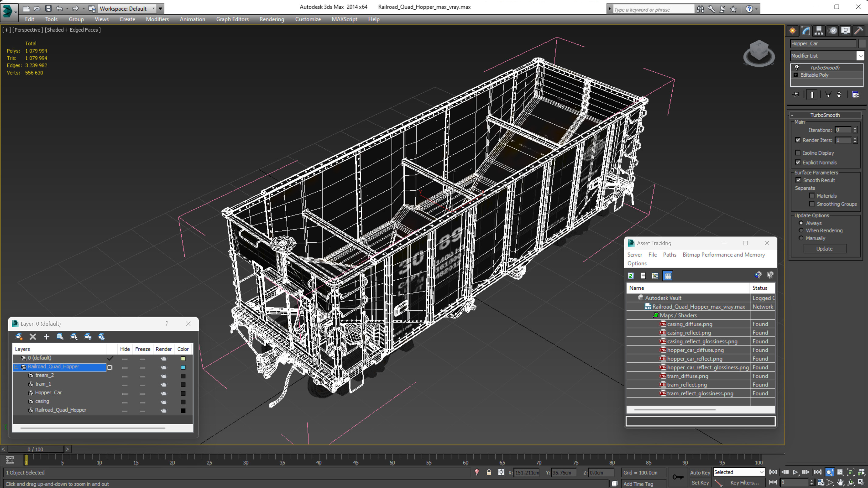This screenshot has width=868, height=488.
Task: Click the New Scene icon in title bar
Action: point(26,9)
